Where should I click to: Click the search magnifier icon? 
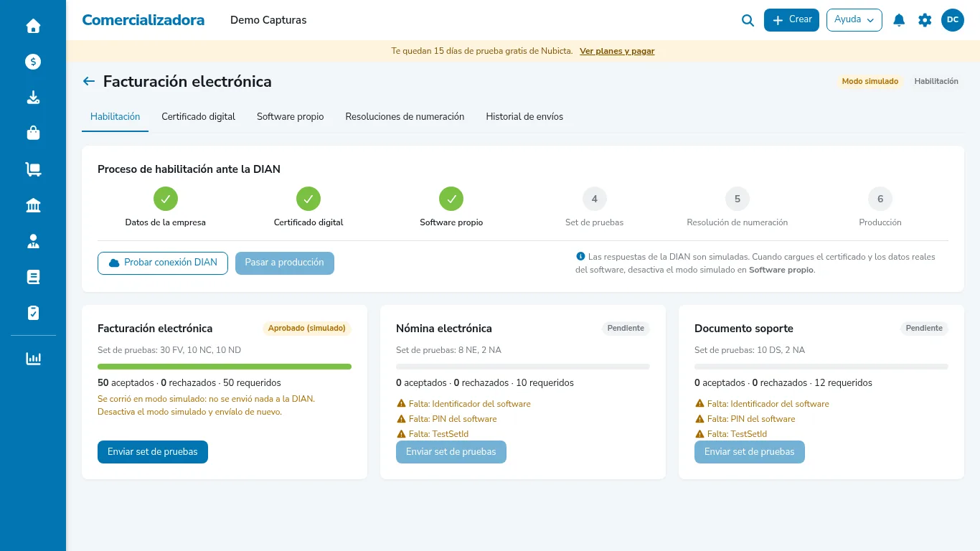coord(748,20)
